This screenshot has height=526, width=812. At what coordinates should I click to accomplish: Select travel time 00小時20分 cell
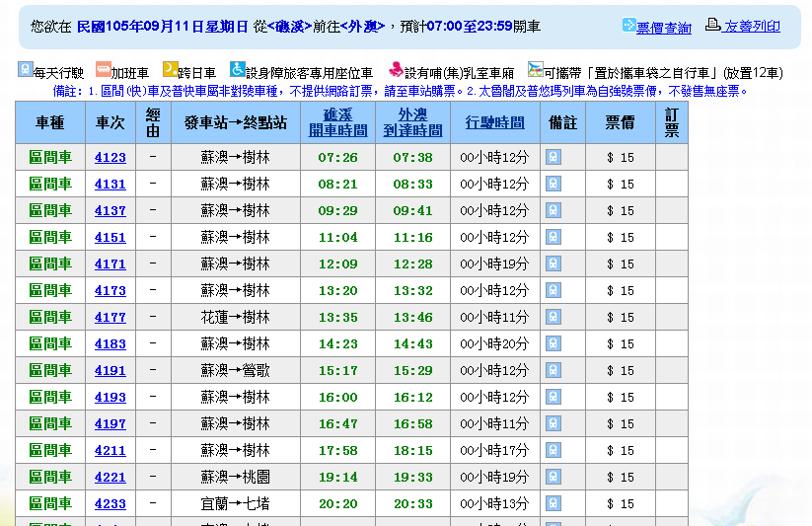pyautogui.click(x=495, y=344)
